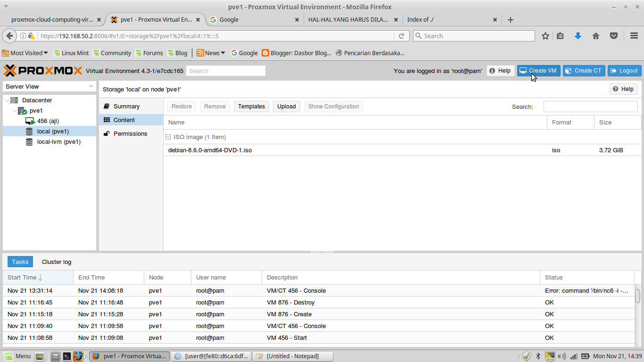Show site information via the circled i icon
The image size is (644, 362).
(x=23, y=36)
